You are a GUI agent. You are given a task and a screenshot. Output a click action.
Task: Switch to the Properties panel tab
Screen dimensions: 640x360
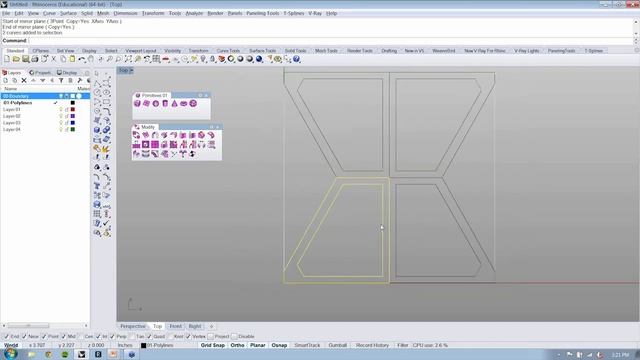point(40,73)
